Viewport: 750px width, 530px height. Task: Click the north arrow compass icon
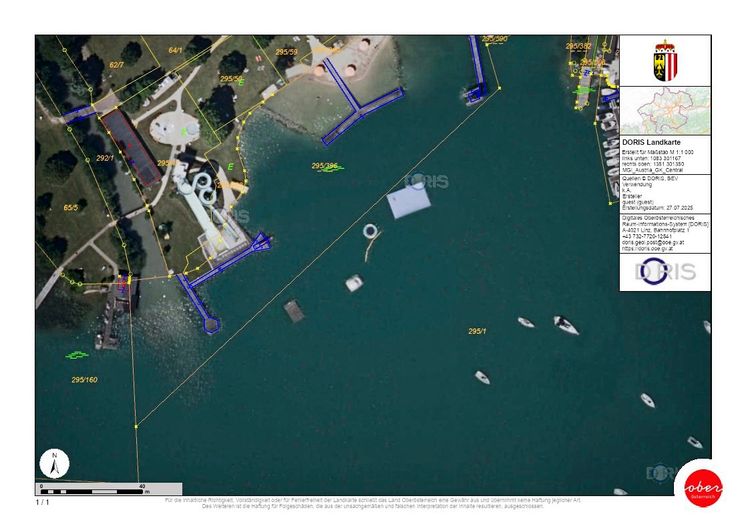point(55,464)
